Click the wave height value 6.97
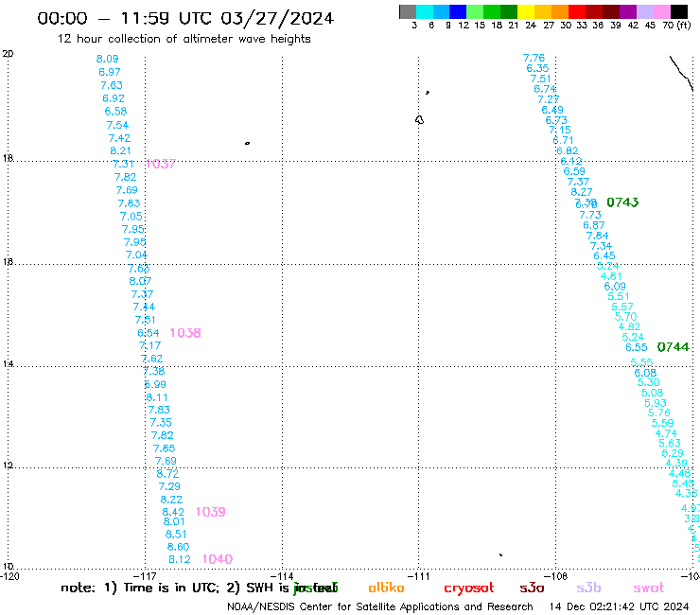 click(x=110, y=72)
